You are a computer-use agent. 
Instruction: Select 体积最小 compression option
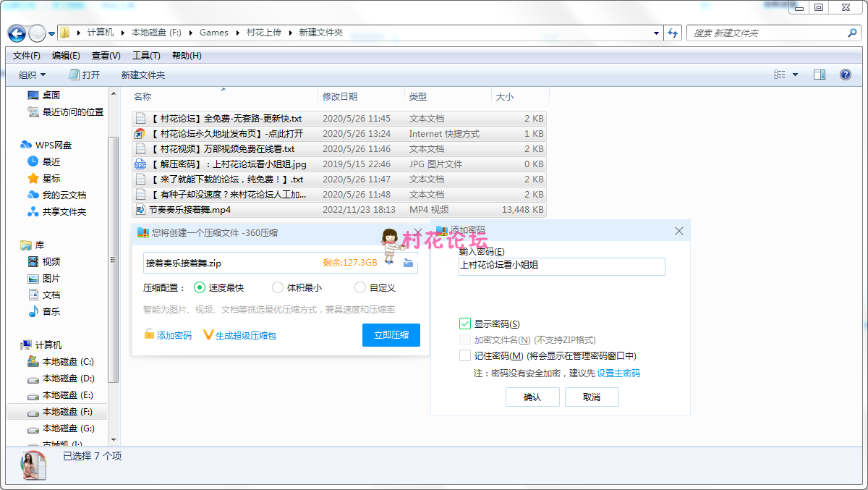click(278, 288)
